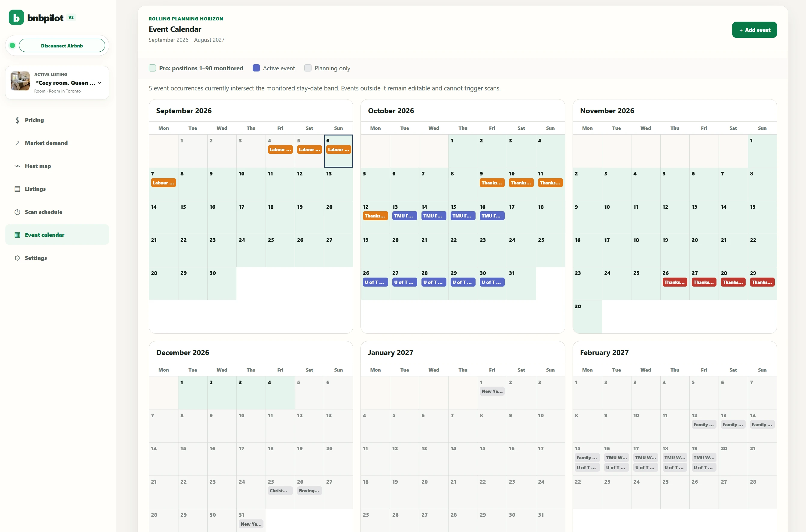Open the Cozy room listing thumbnail
Viewport: 806px width, 532px height.
(20, 81)
